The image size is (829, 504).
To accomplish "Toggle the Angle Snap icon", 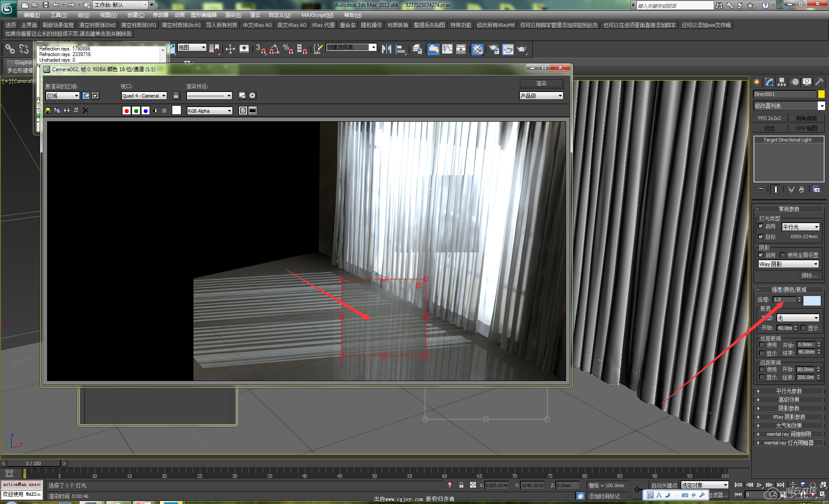I will (274, 49).
